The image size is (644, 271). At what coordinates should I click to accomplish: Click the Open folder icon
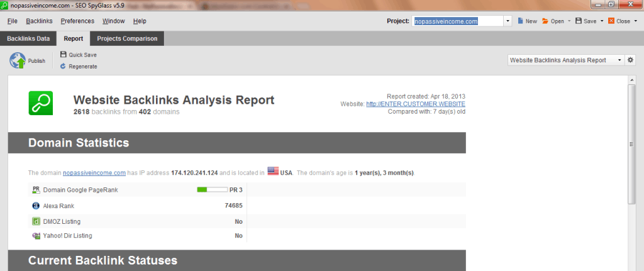click(x=545, y=21)
